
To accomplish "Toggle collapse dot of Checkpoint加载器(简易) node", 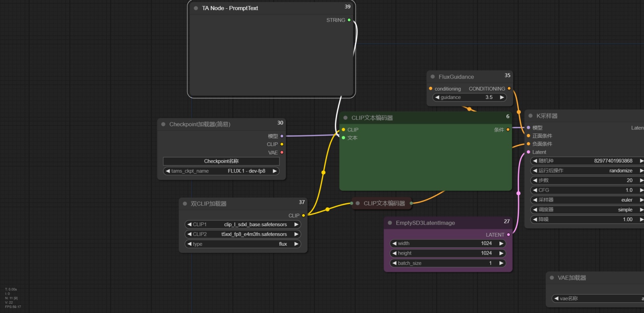I will (x=163, y=124).
